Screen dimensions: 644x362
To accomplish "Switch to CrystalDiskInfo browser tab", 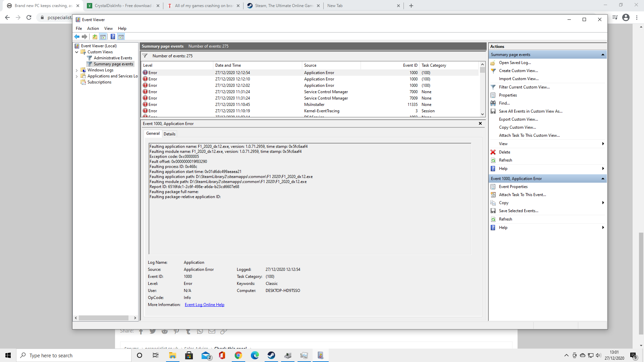I will pyautogui.click(x=123, y=6).
